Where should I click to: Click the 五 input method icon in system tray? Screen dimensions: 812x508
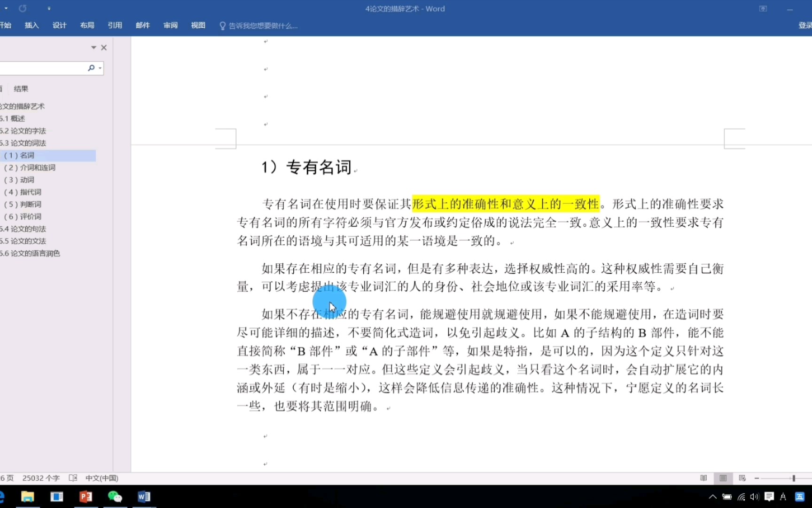(x=799, y=497)
